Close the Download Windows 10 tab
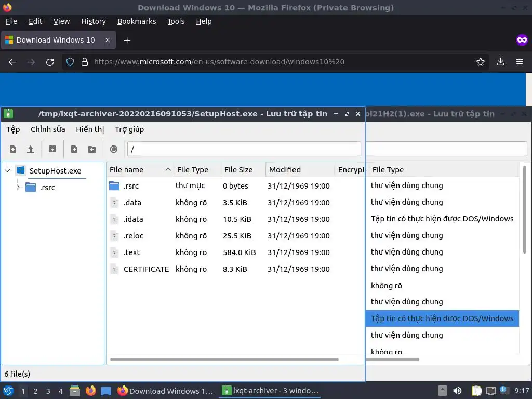The height and width of the screenshot is (399, 532). pos(108,40)
